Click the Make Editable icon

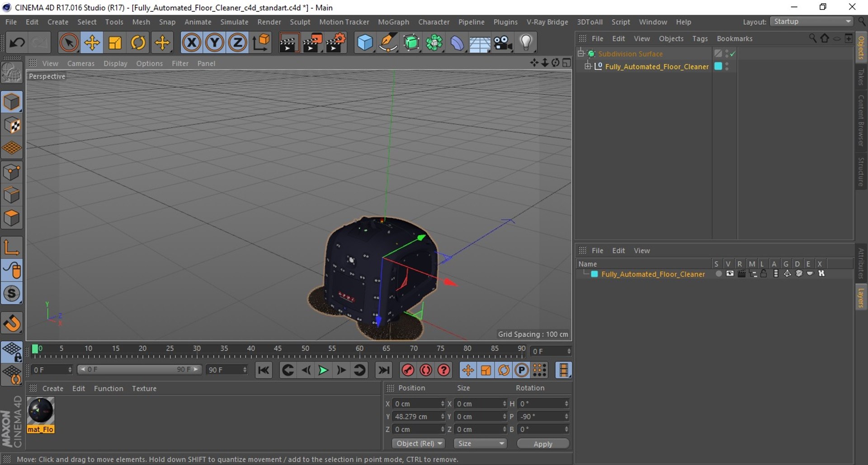pyautogui.click(x=12, y=72)
